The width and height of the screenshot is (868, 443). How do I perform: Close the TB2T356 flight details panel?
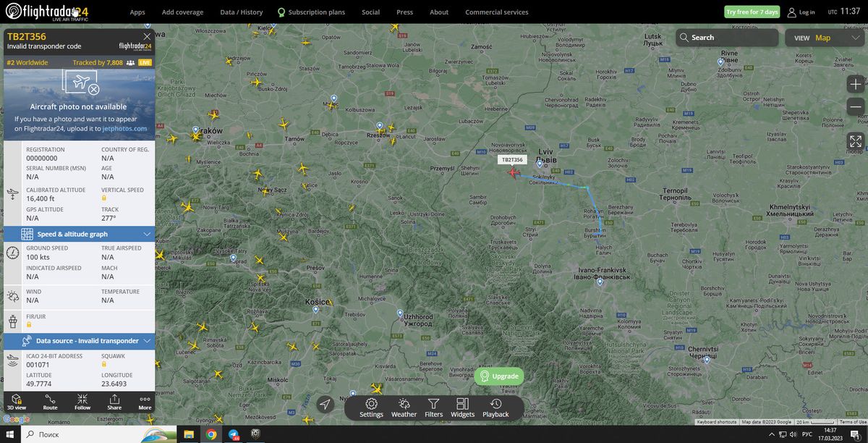(147, 35)
